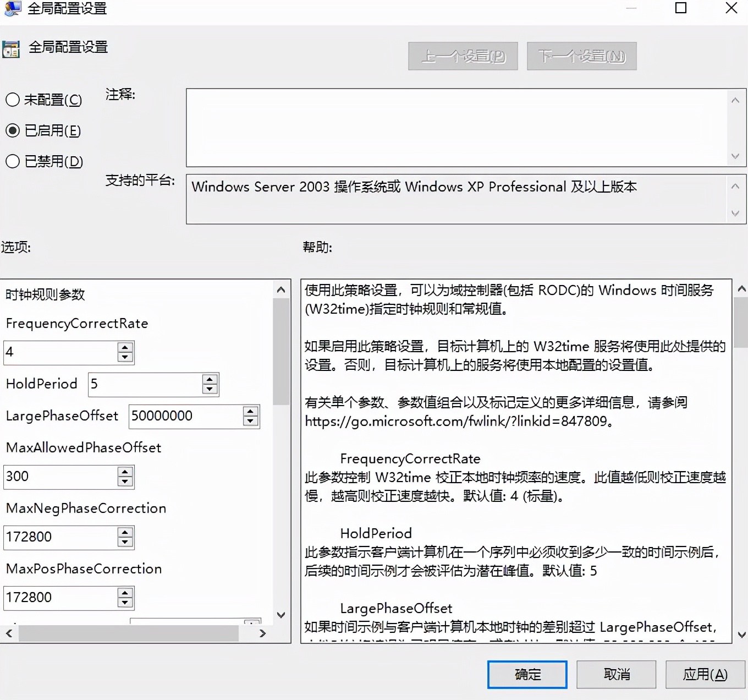This screenshot has width=748, height=700.
Task: Decrease MaxPosPhaseCorrection via down arrow
Action: [x=126, y=603]
